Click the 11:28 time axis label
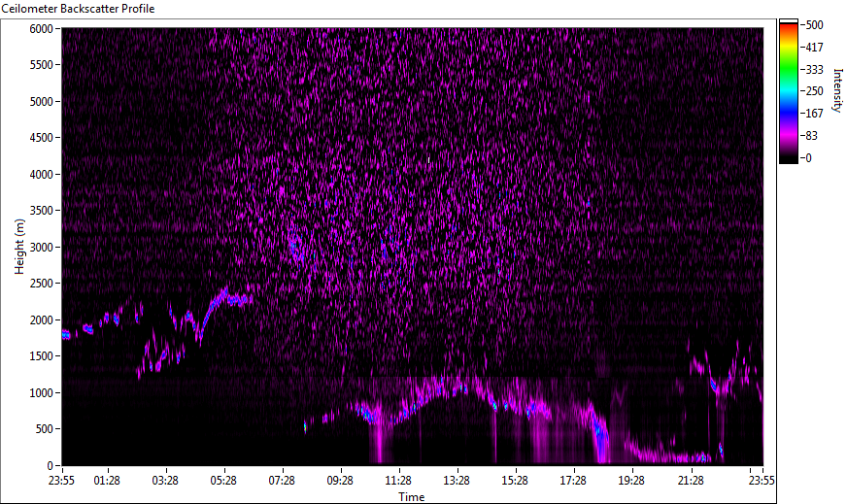This screenshot has width=847, height=504. (x=398, y=481)
